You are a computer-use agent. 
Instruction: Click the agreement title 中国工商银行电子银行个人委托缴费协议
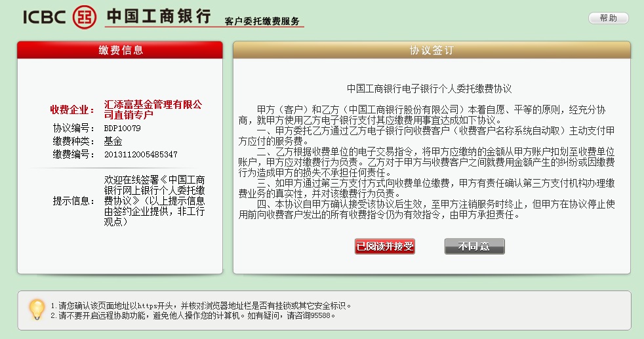(x=428, y=89)
